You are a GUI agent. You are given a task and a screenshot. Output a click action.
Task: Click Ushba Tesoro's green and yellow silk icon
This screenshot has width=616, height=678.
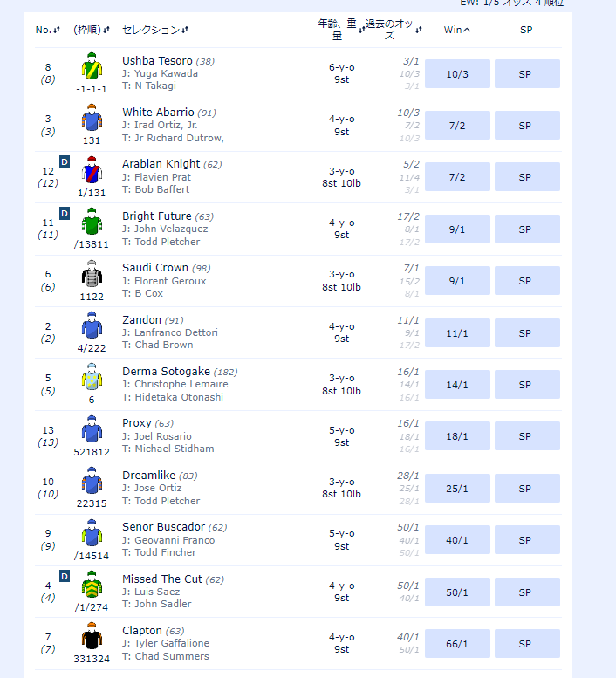coord(91,68)
